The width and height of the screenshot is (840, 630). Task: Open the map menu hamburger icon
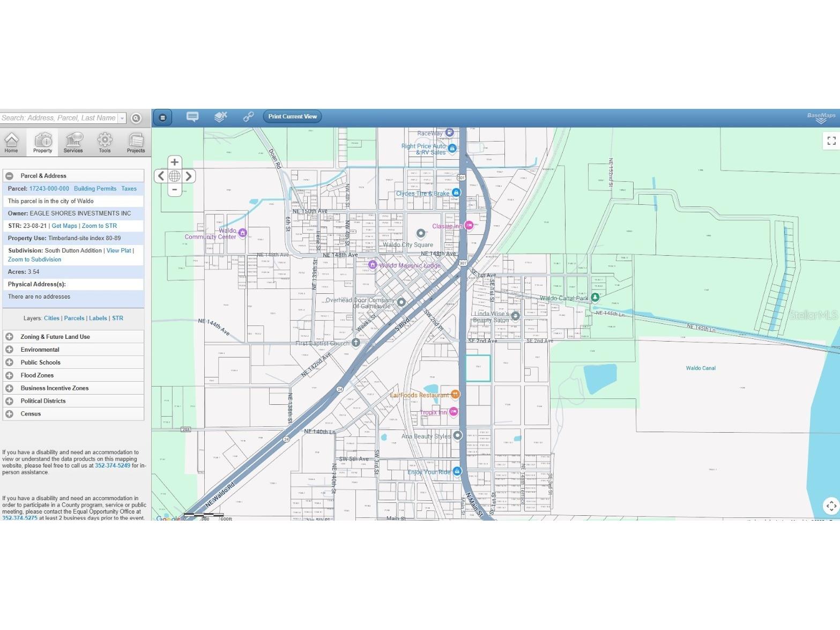point(162,117)
